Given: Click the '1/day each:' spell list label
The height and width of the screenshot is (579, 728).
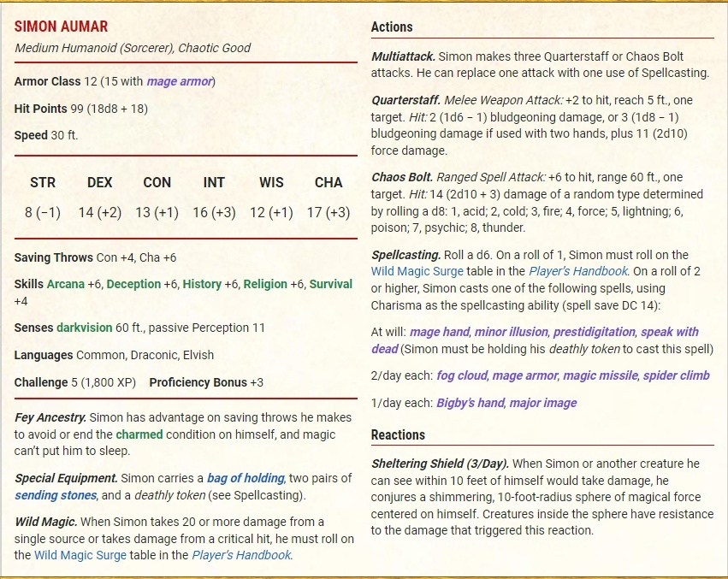Looking at the screenshot, I should 401,403.
